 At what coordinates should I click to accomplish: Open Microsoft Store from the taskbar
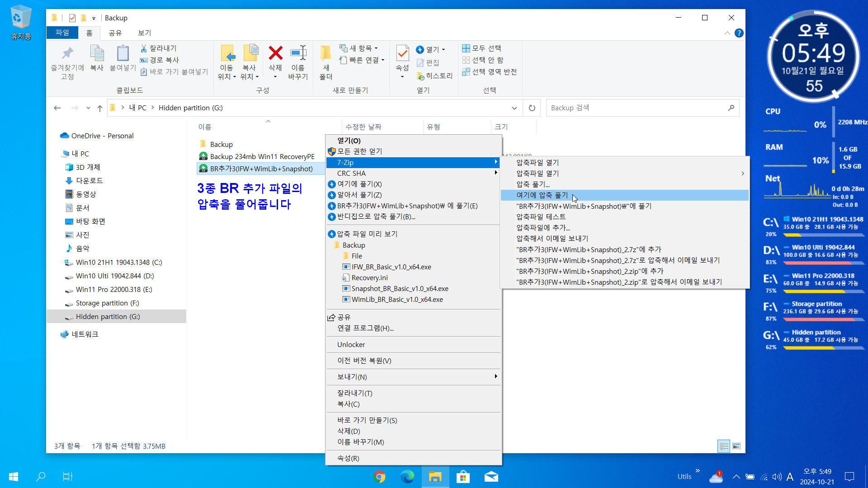463,477
